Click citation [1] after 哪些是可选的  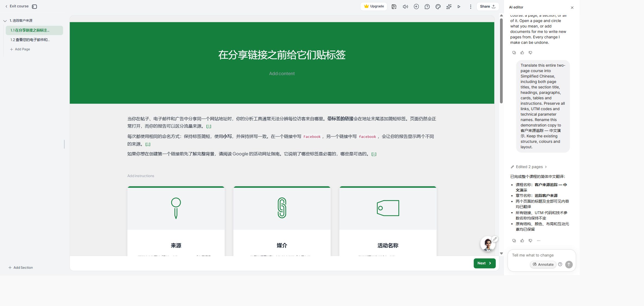(374, 154)
